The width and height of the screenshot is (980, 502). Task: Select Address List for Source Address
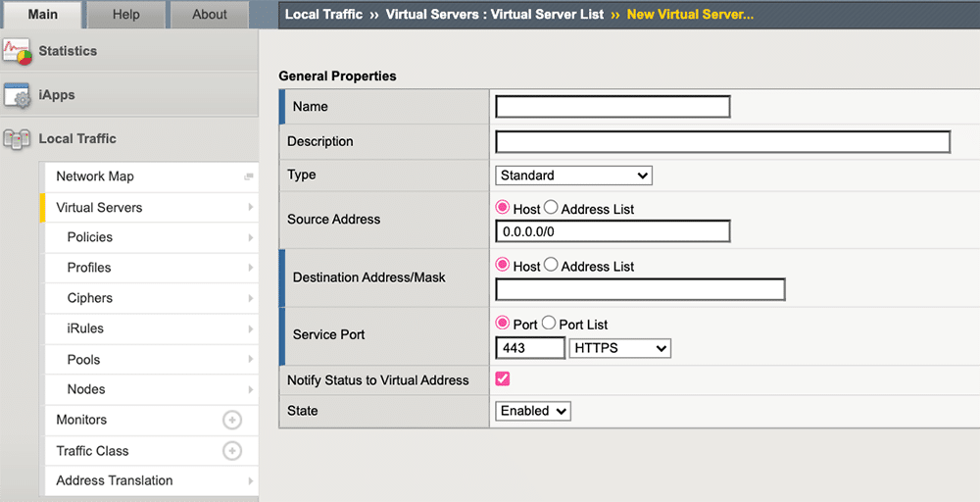pos(551,208)
